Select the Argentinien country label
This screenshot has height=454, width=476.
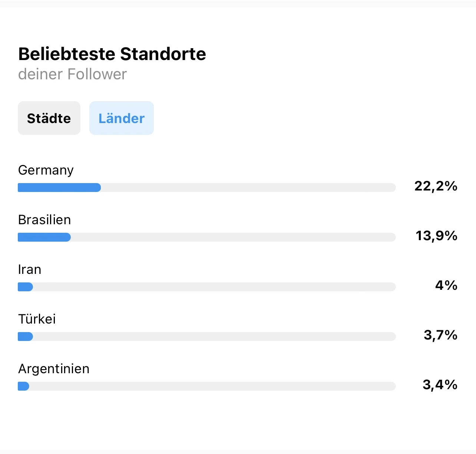click(x=53, y=369)
